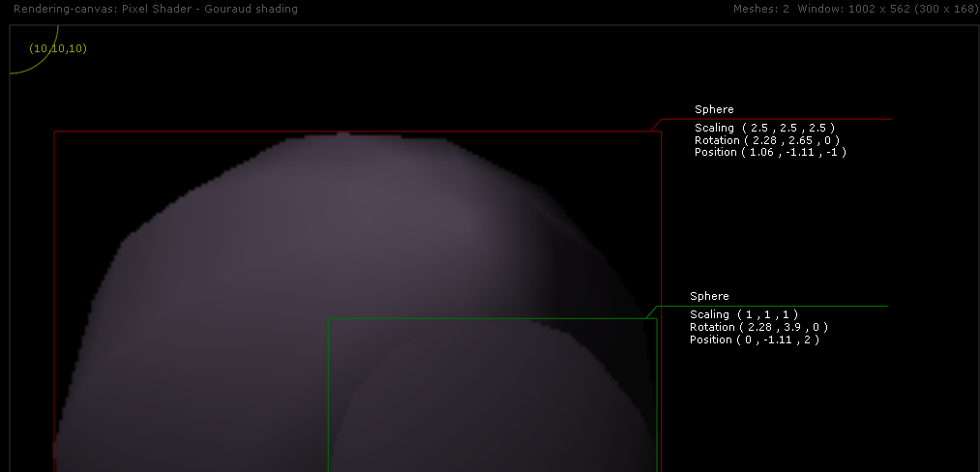Click the Rendering-canvas Gouraud shading title
Screen dimensions: 980x472
155,9
